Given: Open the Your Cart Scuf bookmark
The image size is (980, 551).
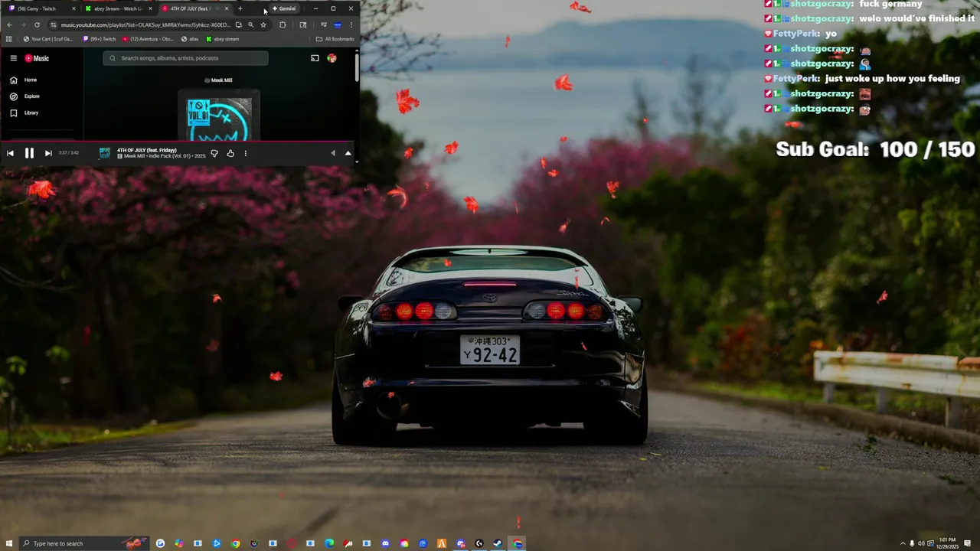Looking at the screenshot, I should pyautogui.click(x=48, y=39).
